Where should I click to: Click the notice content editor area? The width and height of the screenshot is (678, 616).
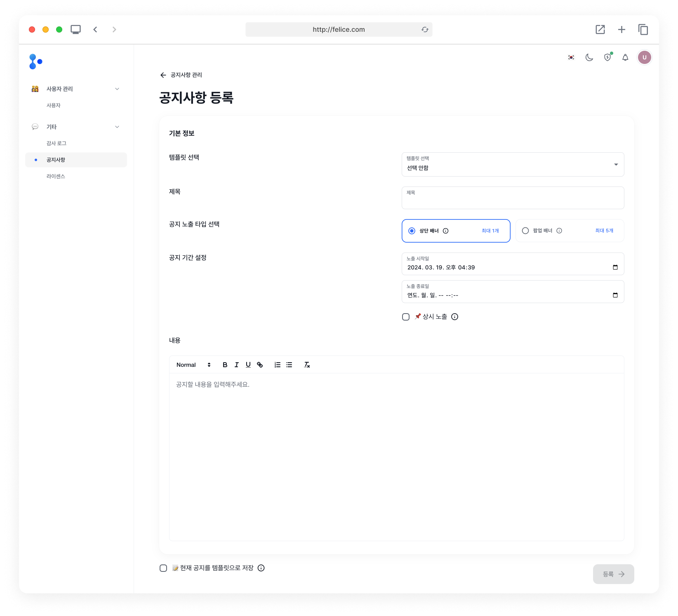point(396,457)
